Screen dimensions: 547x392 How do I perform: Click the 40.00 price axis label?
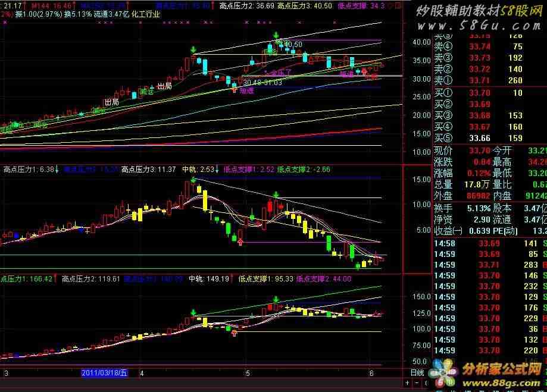(x=421, y=42)
